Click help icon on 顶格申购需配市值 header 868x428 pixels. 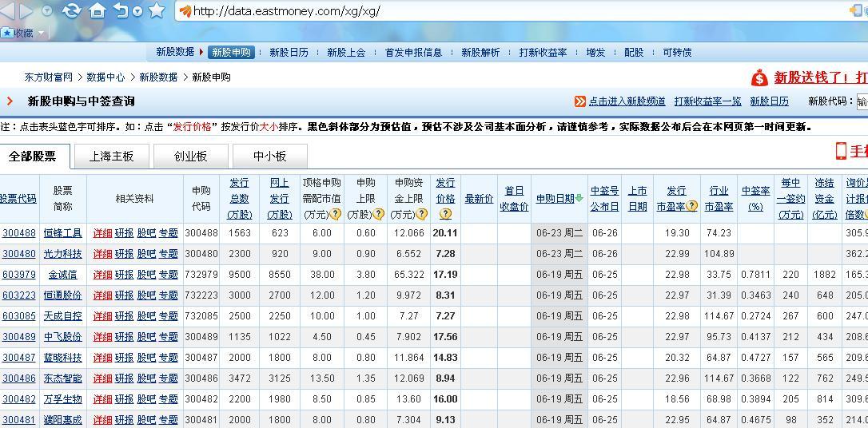click(x=336, y=214)
